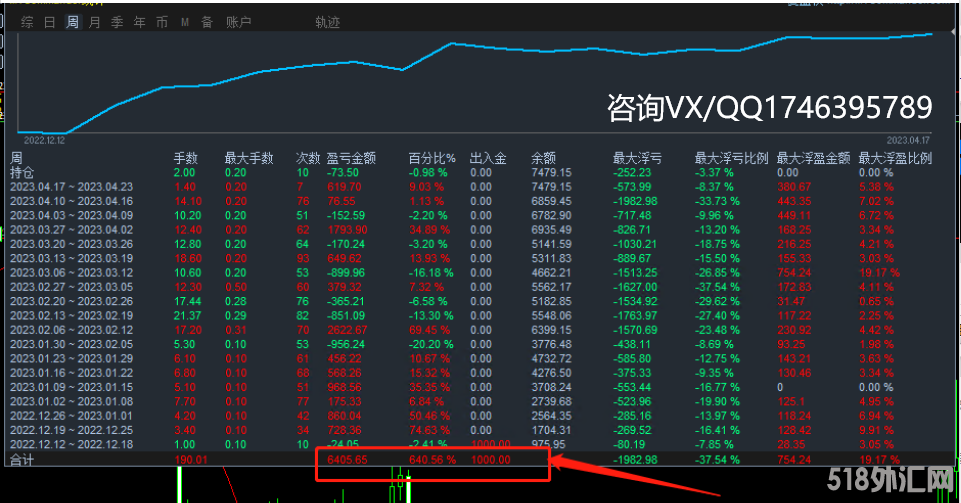
Task: Click the 百分比% column header
Action: click(432, 158)
